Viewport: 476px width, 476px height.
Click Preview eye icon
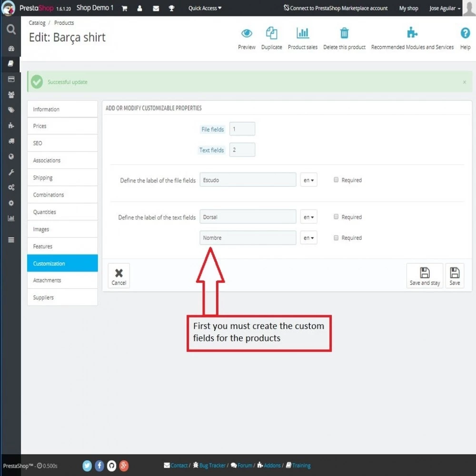point(247,33)
